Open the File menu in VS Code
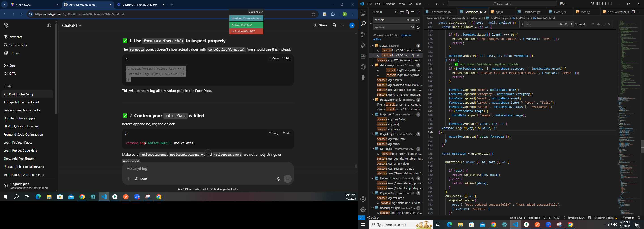 pos(369,4)
